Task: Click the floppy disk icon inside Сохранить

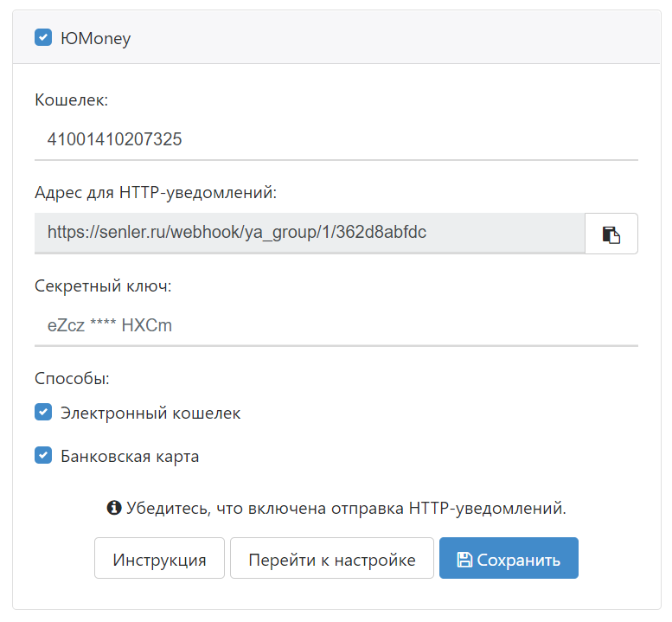Action: (x=464, y=560)
